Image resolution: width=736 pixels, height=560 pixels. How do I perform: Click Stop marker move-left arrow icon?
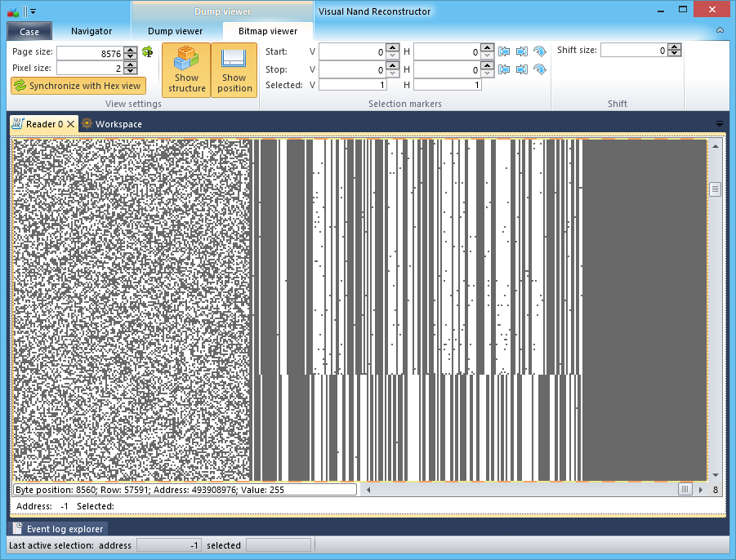504,69
